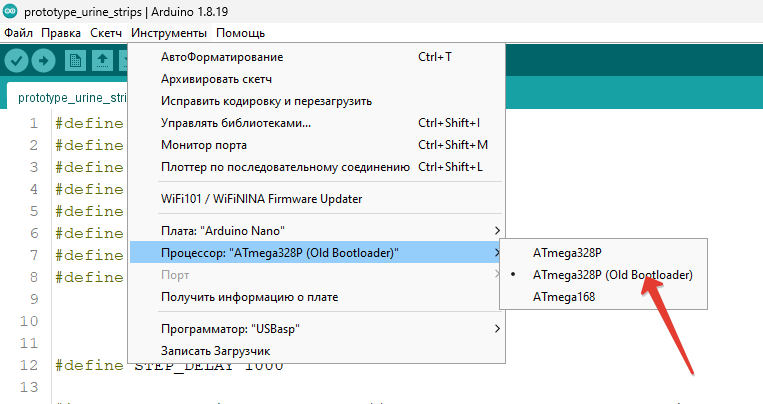Image resolution: width=763 pixels, height=404 pixels.
Task: Click Исправить кодировку и перезагрузить
Action: tap(317, 101)
